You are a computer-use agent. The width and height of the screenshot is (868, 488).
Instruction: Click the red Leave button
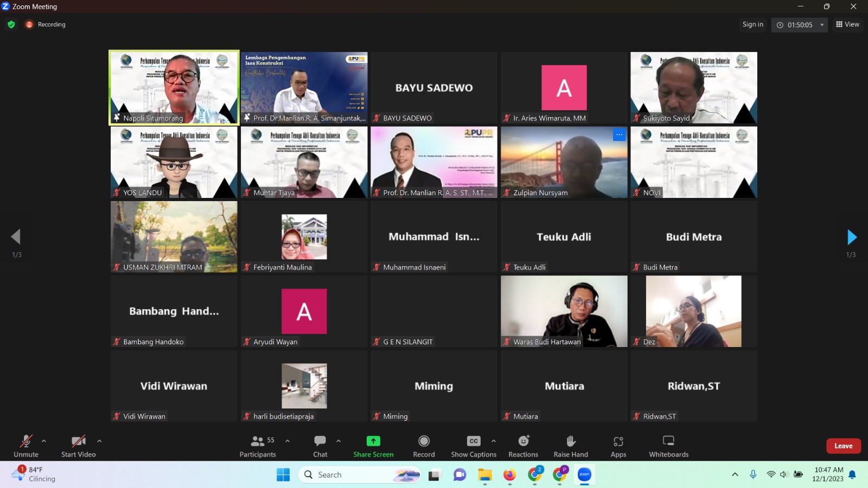pos(843,446)
